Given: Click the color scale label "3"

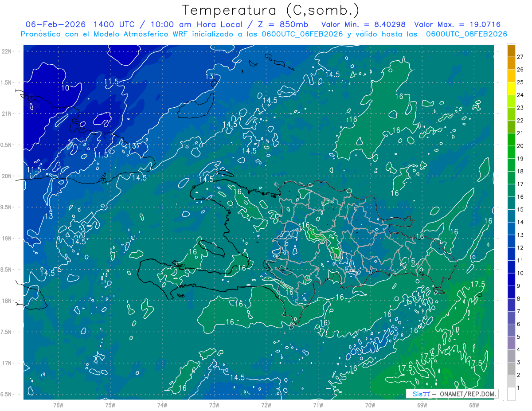Looking at the screenshot, I should (x=519, y=363).
